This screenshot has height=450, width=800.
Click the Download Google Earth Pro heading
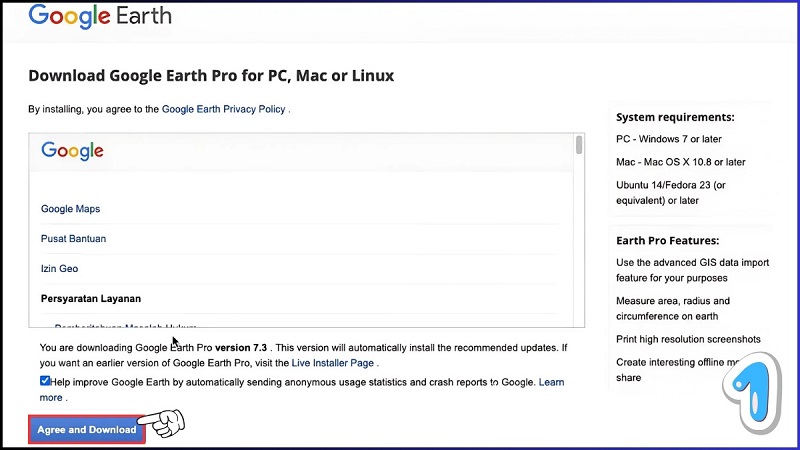pyautogui.click(x=211, y=76)
